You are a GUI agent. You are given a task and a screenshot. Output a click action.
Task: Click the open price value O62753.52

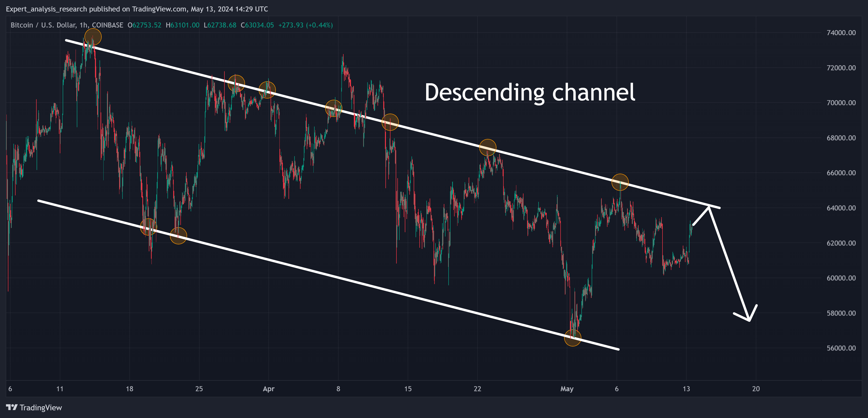point(145,25)
